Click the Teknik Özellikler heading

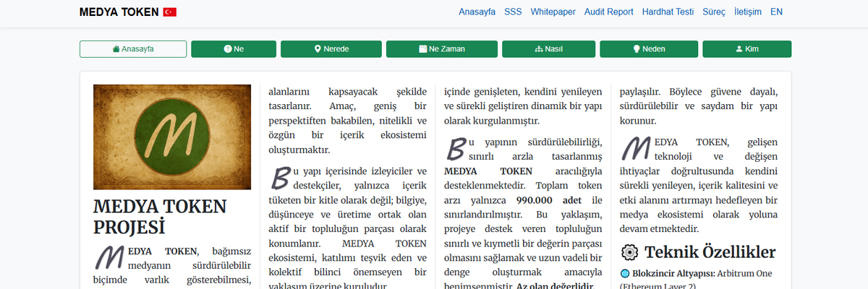(710, 252)
